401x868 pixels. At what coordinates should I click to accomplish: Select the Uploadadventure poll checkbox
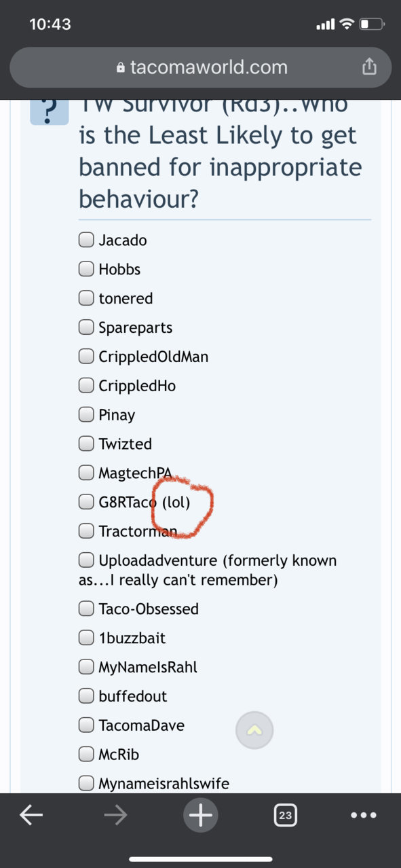pyautogui.click(x=86, y=560)
